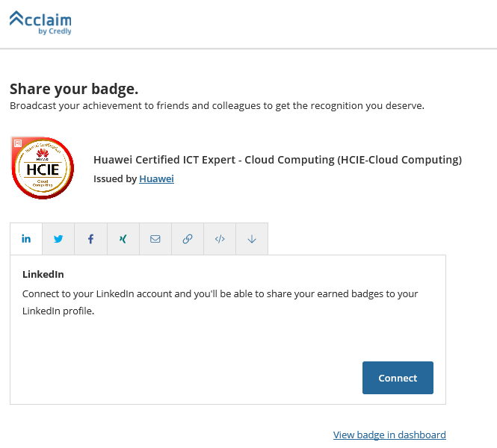This screenshot has width=497, height=448.
Task: Open the Huawei issuer link
Action: coord(157,179)
